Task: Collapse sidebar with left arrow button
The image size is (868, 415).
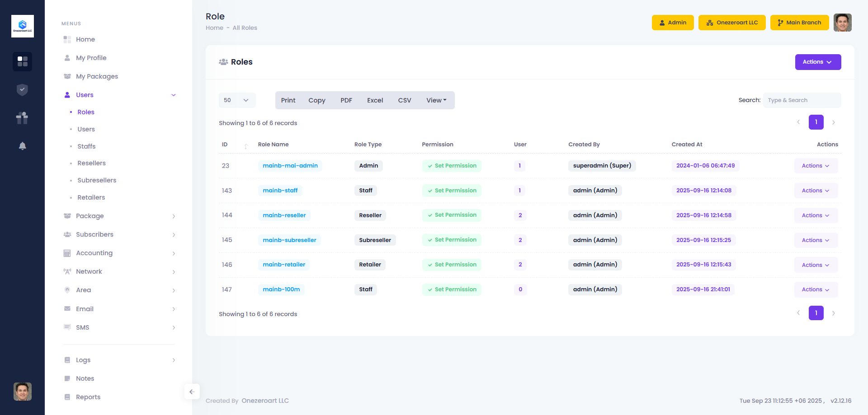Action: pos(192,392)
